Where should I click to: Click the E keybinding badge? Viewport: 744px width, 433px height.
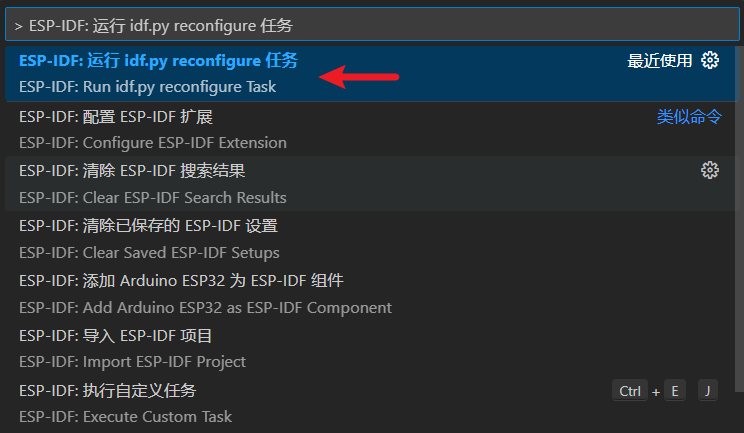click(x=674, y=391)
